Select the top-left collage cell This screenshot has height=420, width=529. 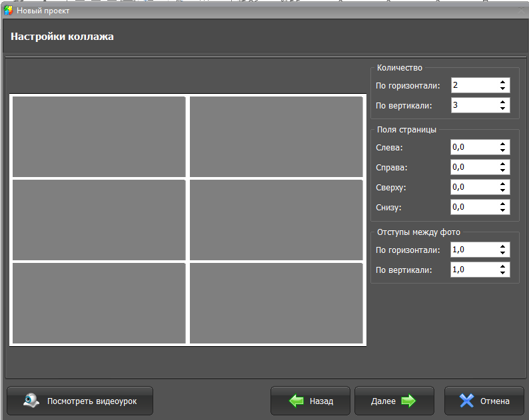click(x=99, y=136)
